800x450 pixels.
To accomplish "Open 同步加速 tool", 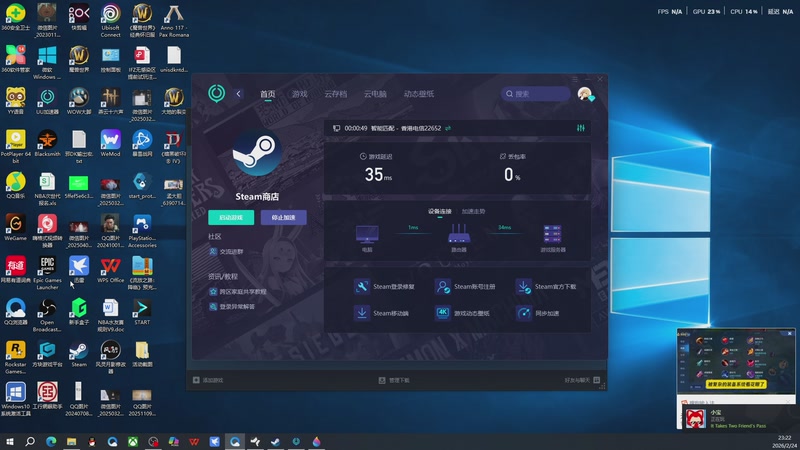I will [538, 313].
